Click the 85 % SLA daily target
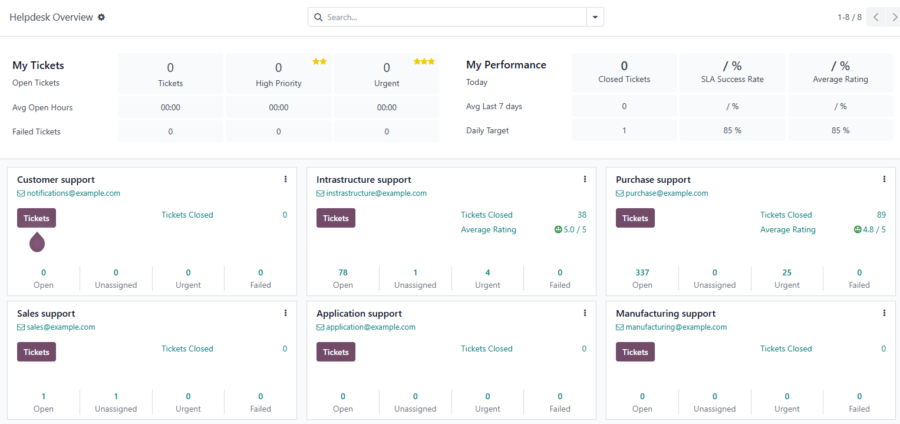The image size is (900, 424). 731,130
